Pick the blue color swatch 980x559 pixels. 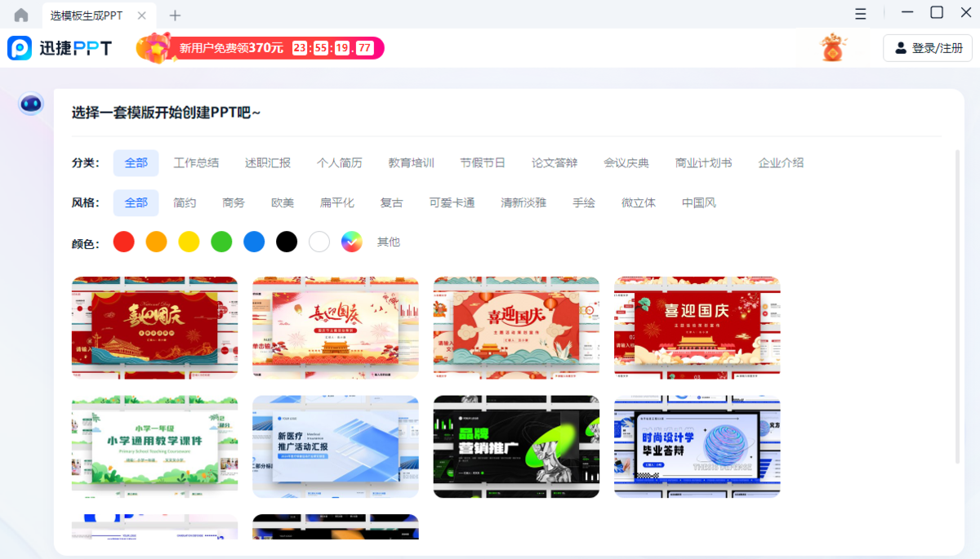coord(255,242)
